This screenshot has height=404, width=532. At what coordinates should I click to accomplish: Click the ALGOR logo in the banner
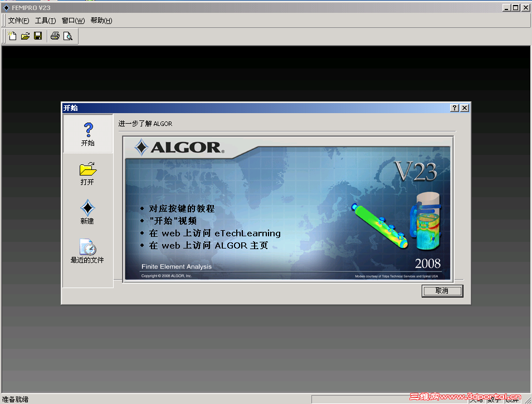179,147
